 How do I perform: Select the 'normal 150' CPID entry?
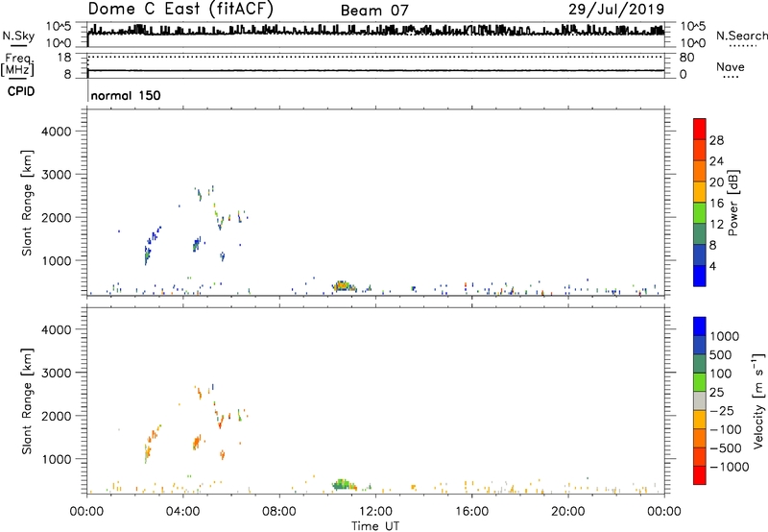[x=126, y=95]
